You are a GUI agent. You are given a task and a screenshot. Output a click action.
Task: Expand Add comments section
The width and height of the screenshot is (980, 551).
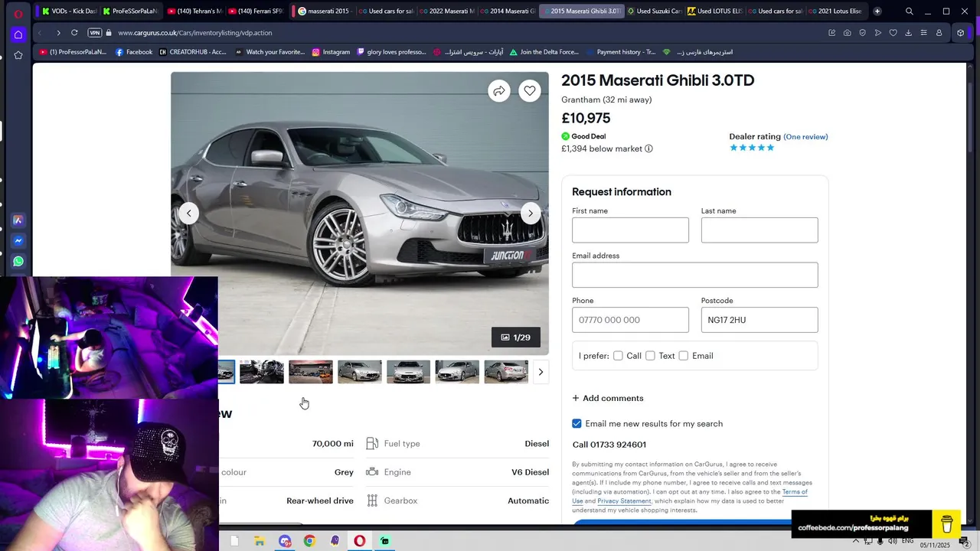[608, 398]
